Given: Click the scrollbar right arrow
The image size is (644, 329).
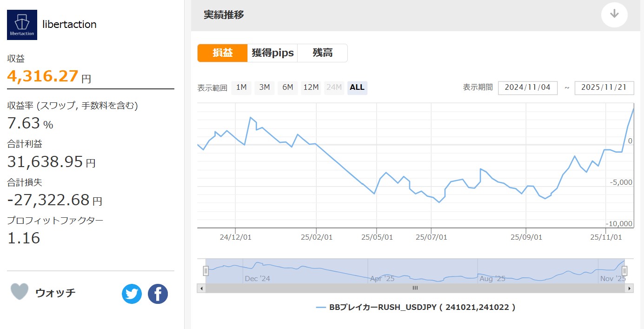Looking at the screenshot, I should pos(629,288).
